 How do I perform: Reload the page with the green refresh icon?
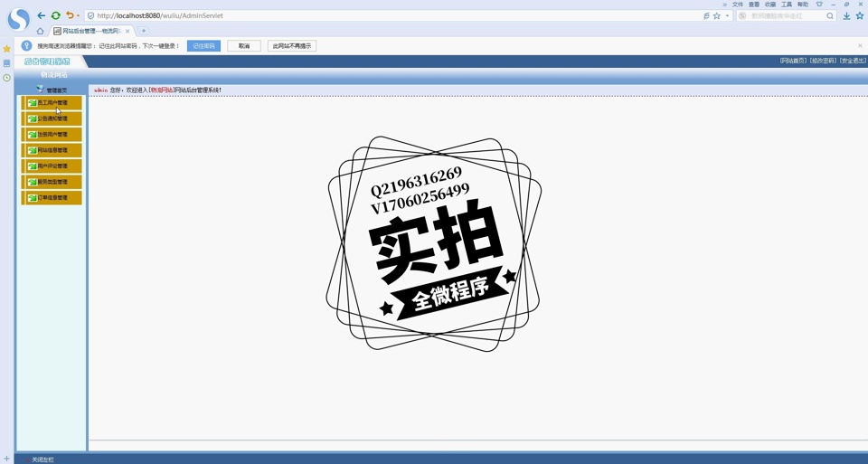coord(56,15)
